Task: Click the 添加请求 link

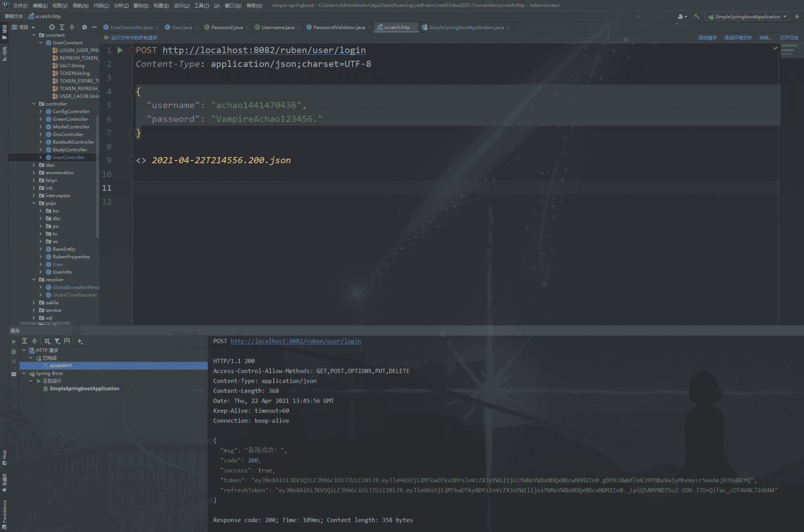Action: [707, 38]
